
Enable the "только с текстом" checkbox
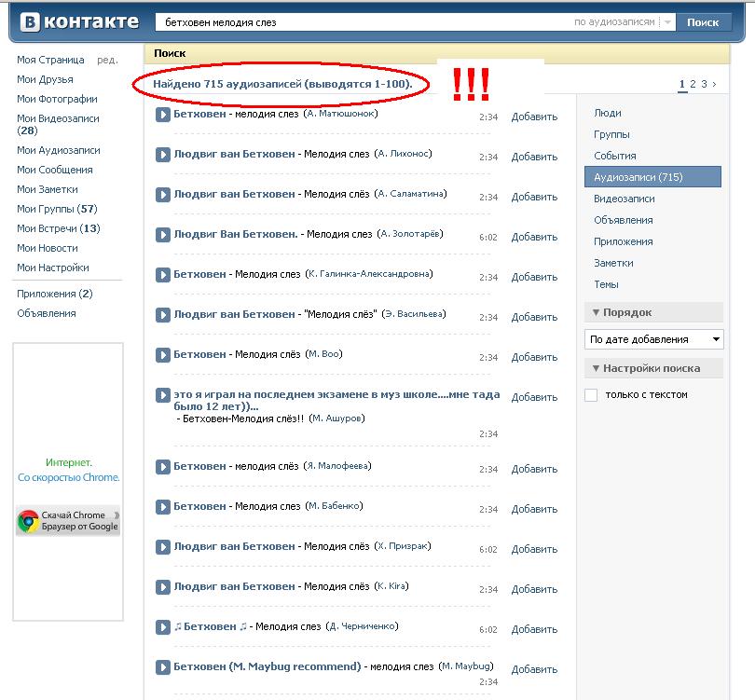[x=591, y=395]
